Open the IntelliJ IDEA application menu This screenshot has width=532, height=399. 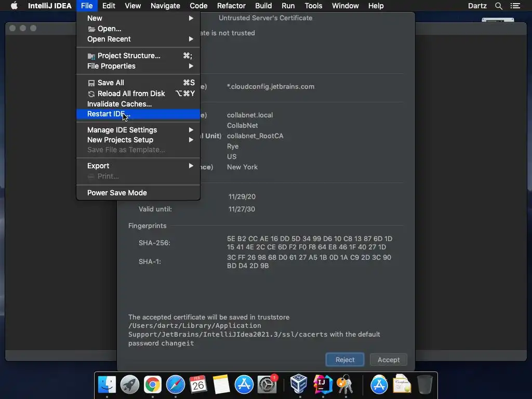tap(49, 6)
